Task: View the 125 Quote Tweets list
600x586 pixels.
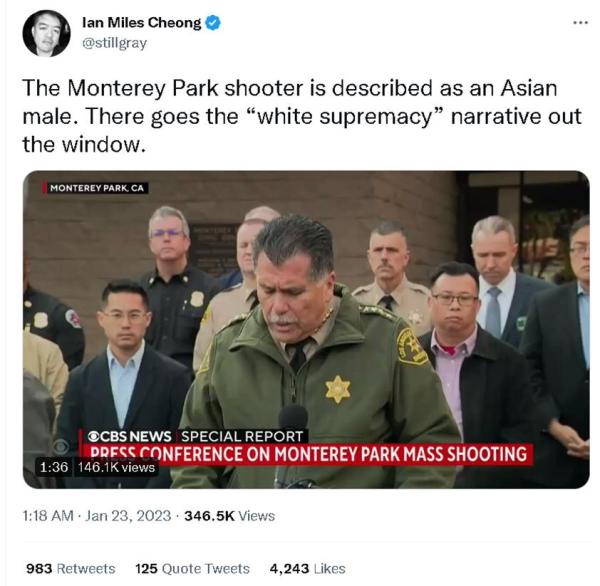Action: click(192, 568)
